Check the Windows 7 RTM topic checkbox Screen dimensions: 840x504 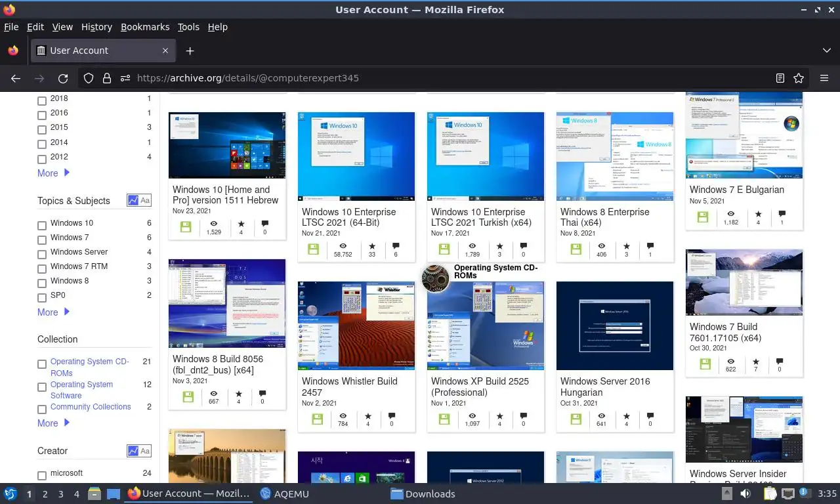[42, 269]
